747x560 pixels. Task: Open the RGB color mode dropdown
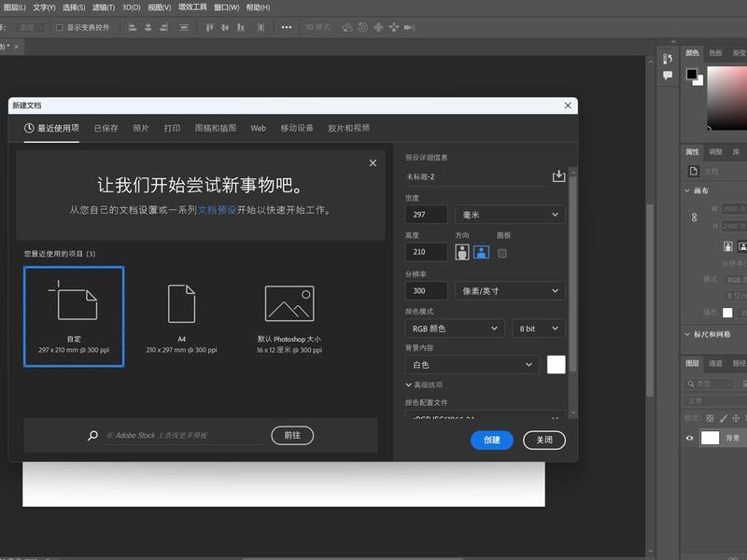455,329
